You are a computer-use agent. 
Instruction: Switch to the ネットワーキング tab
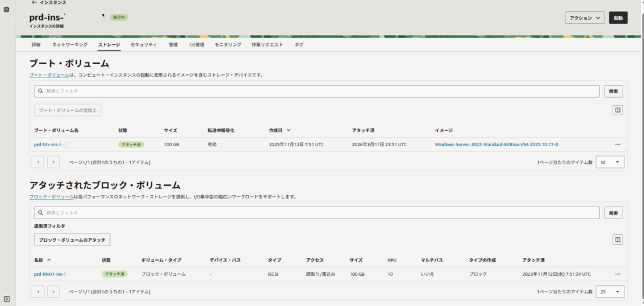coord(69,45)
